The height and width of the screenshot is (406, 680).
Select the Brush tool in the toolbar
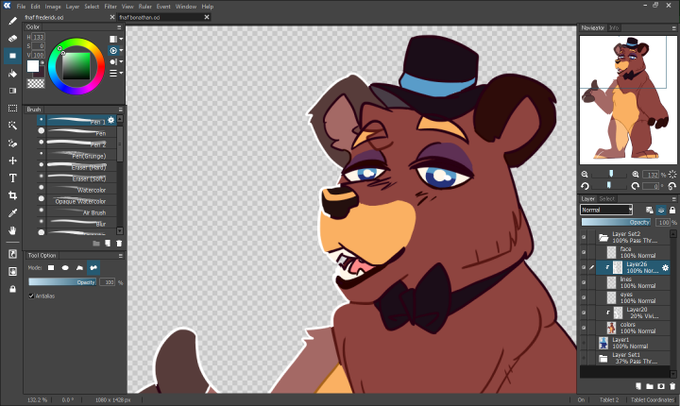(13, 21)
